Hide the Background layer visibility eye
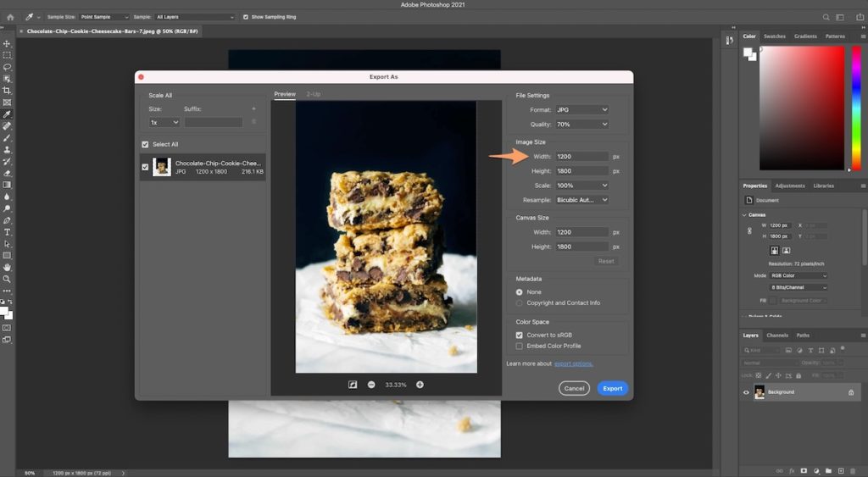The width and height of the screenshot is (868, 477). pos(746,392)
